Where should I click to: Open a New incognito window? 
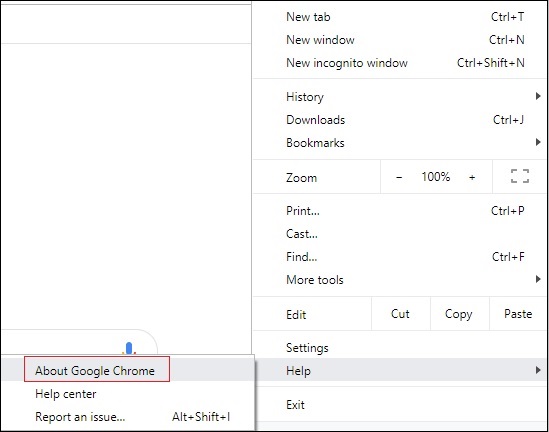click(399, 63)
